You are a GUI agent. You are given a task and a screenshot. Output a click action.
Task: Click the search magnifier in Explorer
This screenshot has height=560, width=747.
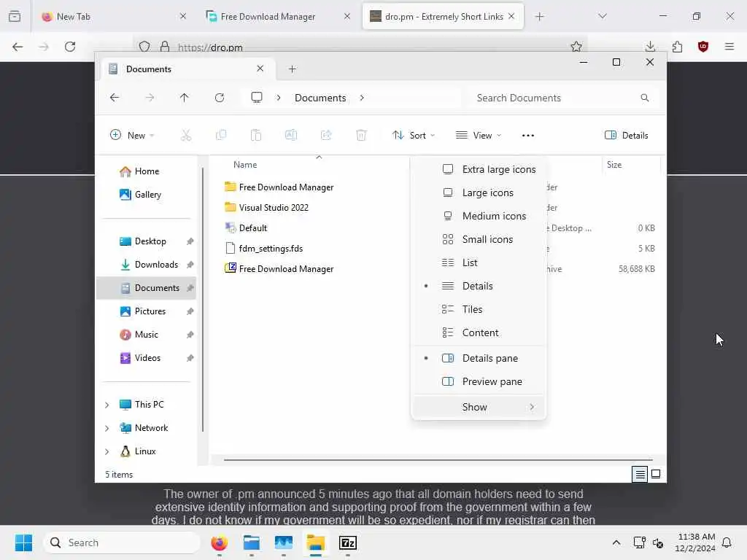pos(645,98)
